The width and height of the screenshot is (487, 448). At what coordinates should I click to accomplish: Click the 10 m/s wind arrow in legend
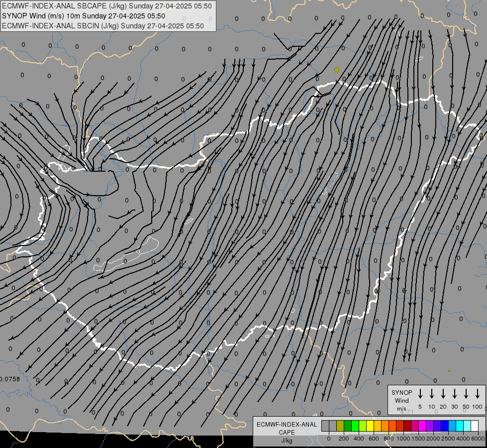(432, 393)
